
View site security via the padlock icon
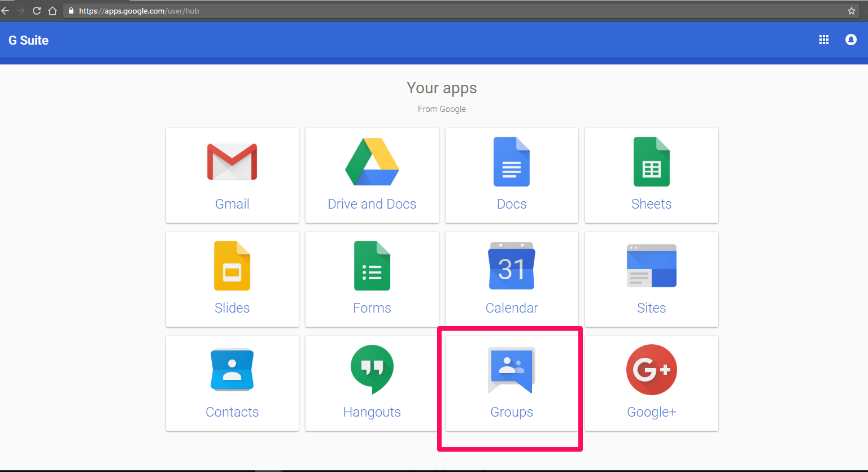(70, 10)
